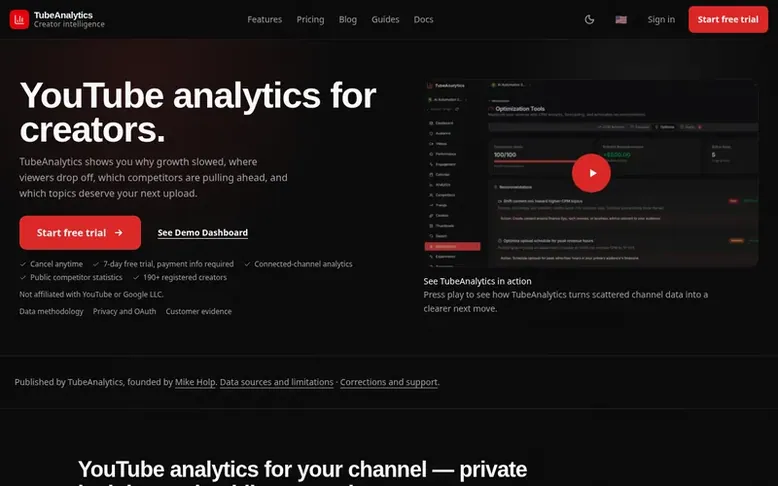The width and height of the screenshot is (778, 486).
Task: Toggle dark mode with the moon icon
Action: (x=589, y=19)
